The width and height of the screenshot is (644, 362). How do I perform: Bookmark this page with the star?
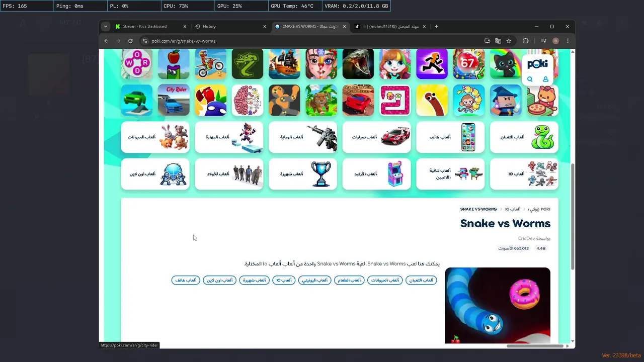[509, 41]
